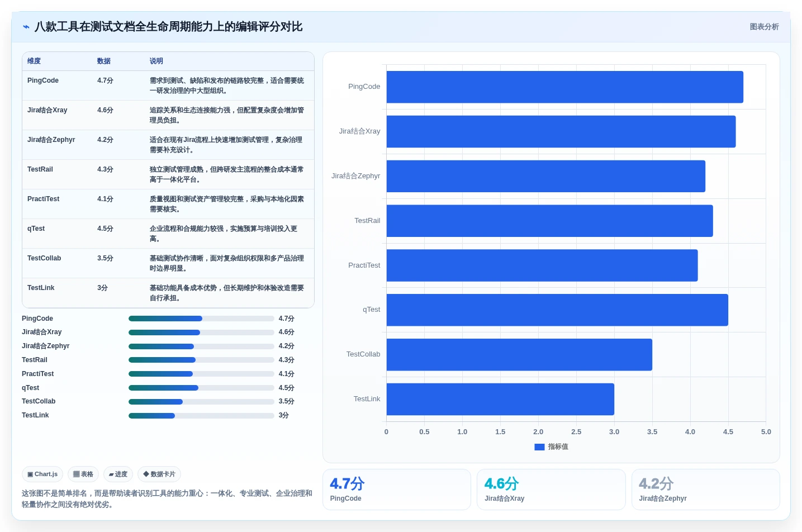This screenshot has width=802, height=532.
Task: Click the Jira结合Xray progress bar
Action: click(x=201, y=332)
